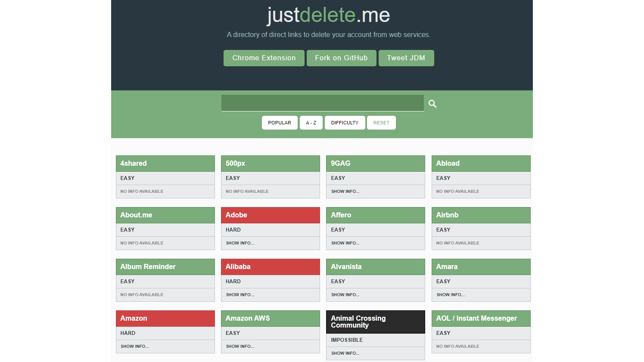Open the 4shared delete link
Image resolution: width=644 pixels, height=362 pixels.
[165, 164]
